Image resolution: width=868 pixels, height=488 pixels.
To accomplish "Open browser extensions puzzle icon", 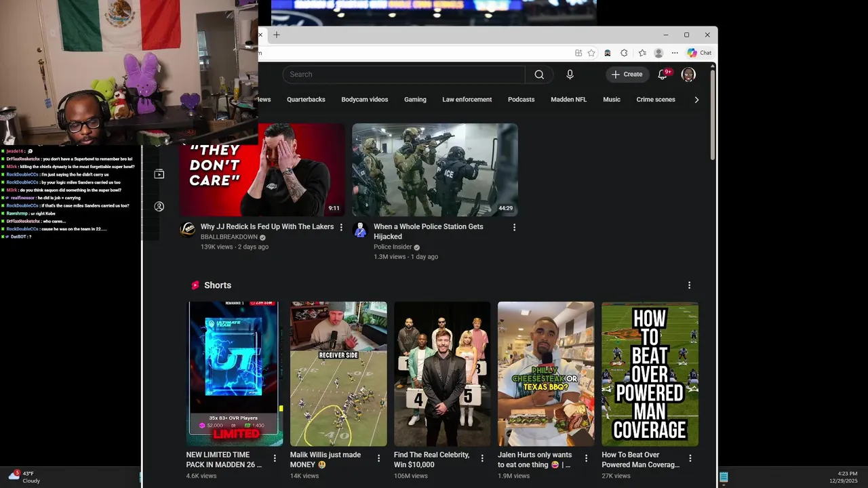I will [624, 53].
